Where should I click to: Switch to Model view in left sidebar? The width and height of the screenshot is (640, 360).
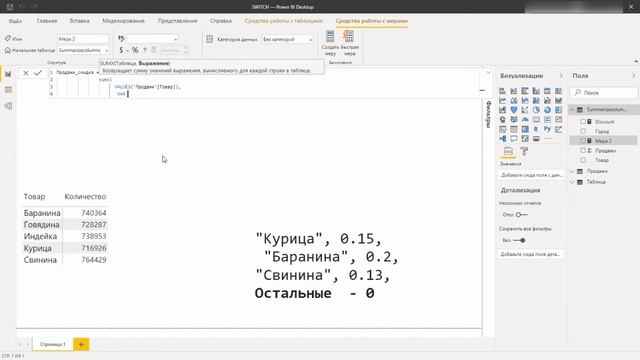pyautogui.click(x=8, y=106)
